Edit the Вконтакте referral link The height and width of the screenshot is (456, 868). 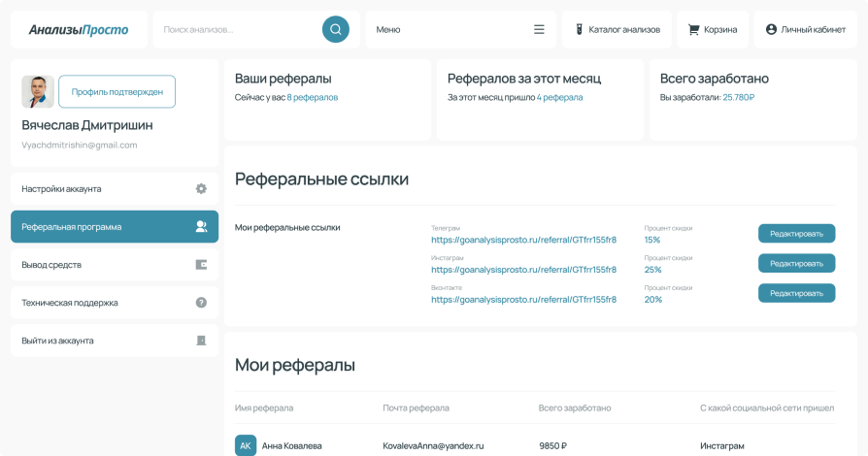coord(796,293)
